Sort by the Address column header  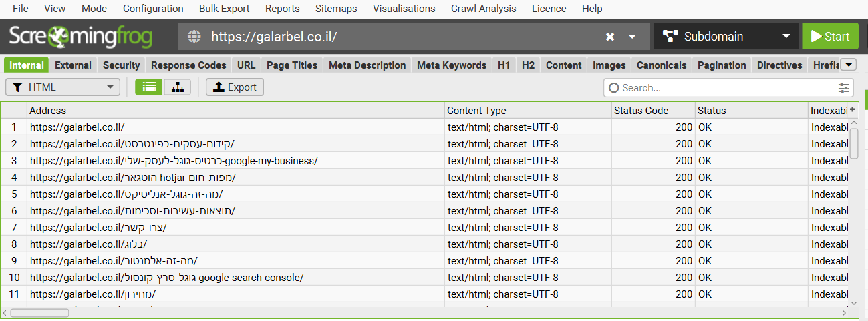coord(236,111)
